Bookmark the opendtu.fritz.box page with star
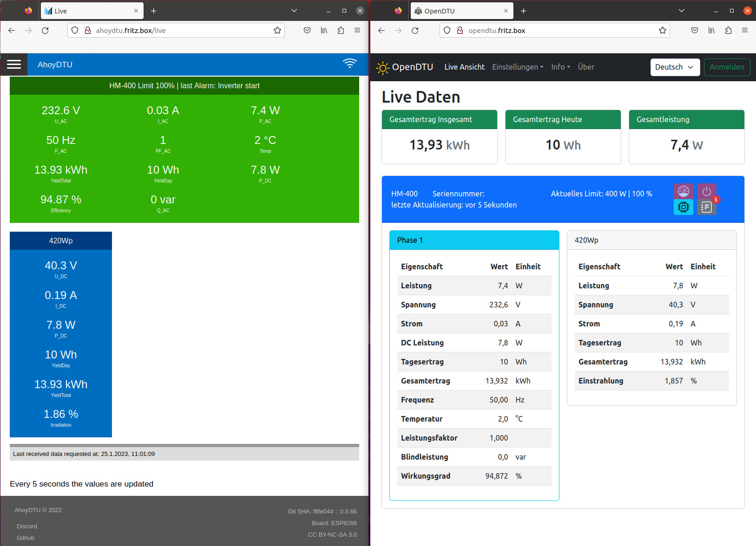This screenshot has height=546, width=756. [x=662, y=31]
